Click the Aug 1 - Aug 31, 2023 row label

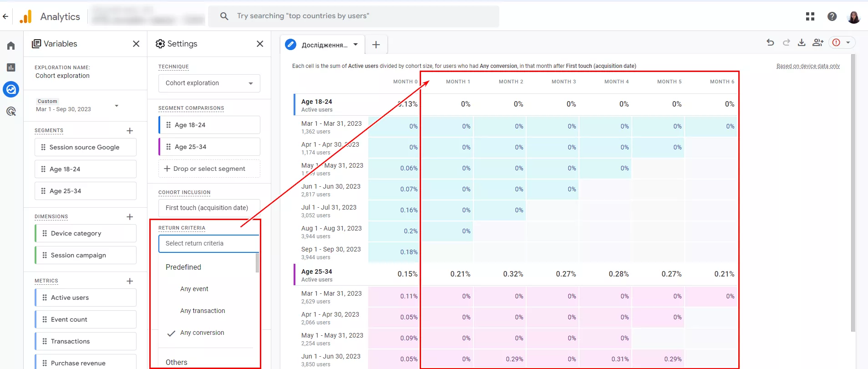click(331, 229)
